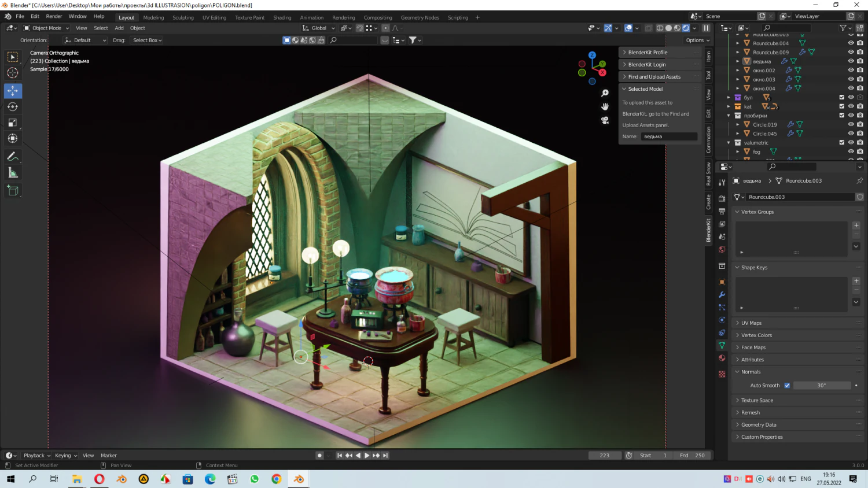Activate the Move tool
This screenshot has height=488, width=868.
[x=13, y=91]
